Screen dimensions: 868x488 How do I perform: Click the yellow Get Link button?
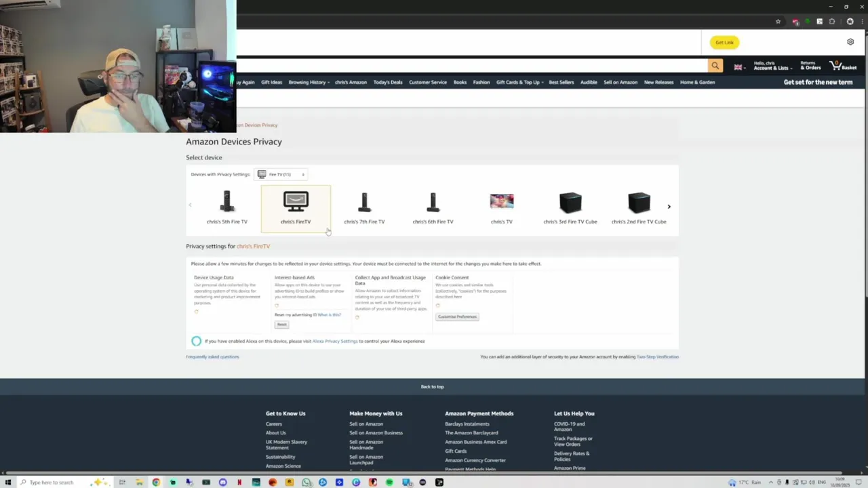point(724,42)
